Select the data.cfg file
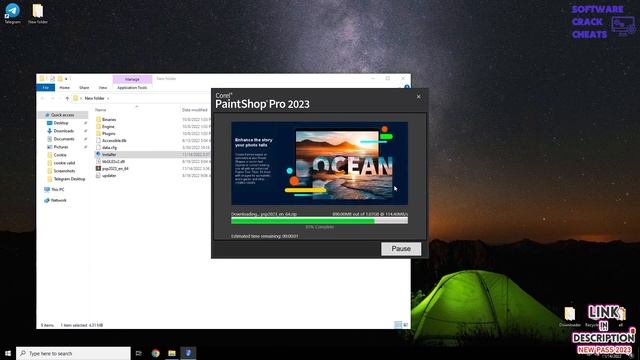Viewport: 640px width, 360px height. click(x=109, y=147)
